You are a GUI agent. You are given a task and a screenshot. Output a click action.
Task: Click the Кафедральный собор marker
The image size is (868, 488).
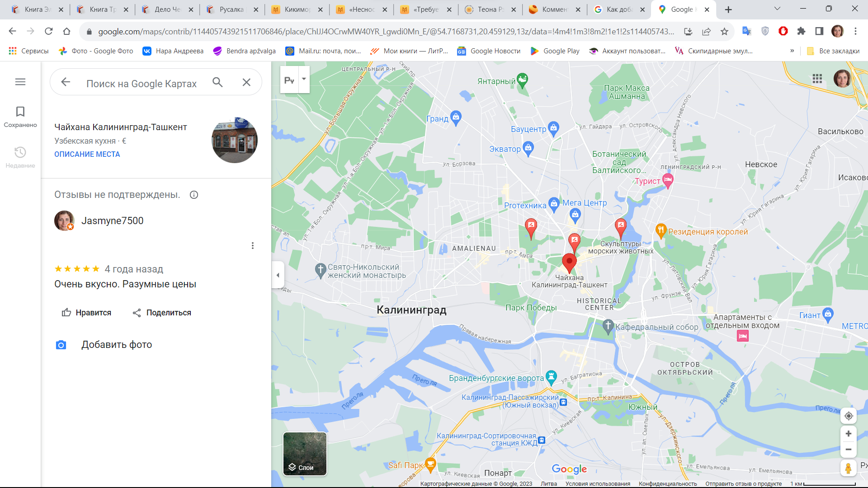pos(608,326)
